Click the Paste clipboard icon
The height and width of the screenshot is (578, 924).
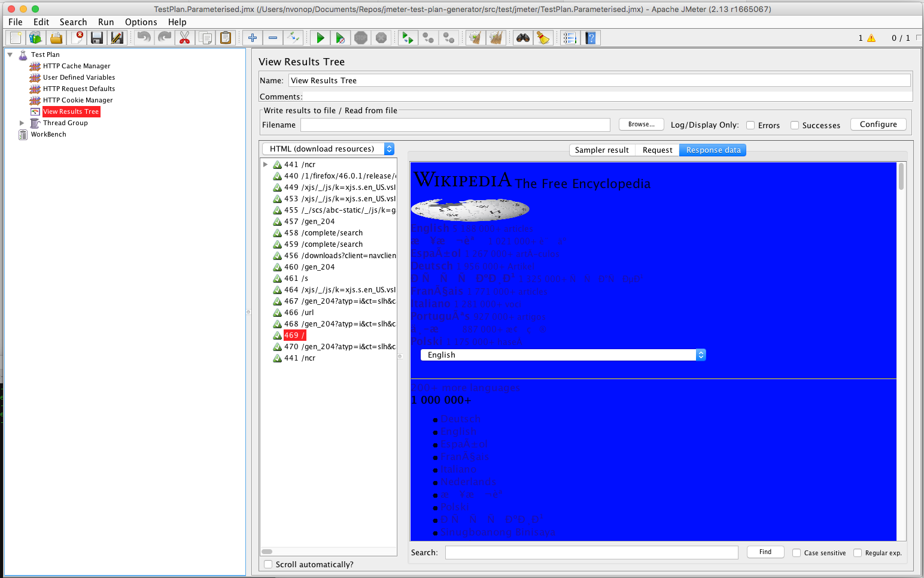[x=226, y=38]
